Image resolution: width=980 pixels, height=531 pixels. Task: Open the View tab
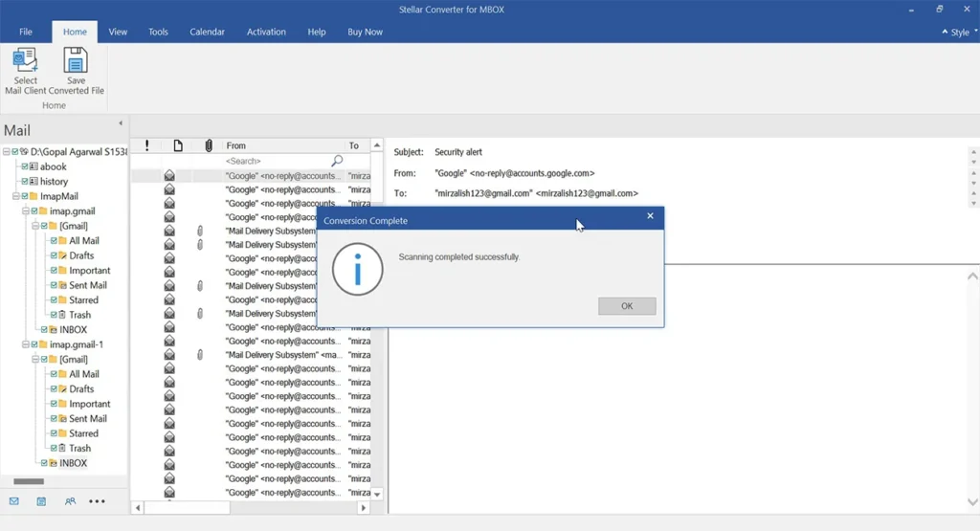point(118,32)
